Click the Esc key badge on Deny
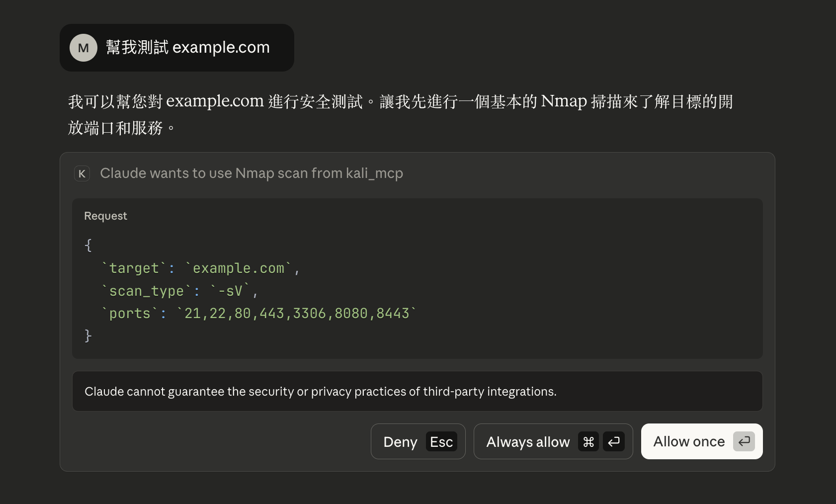The width and height of the screenshot is (836, 504). point(441,442)
